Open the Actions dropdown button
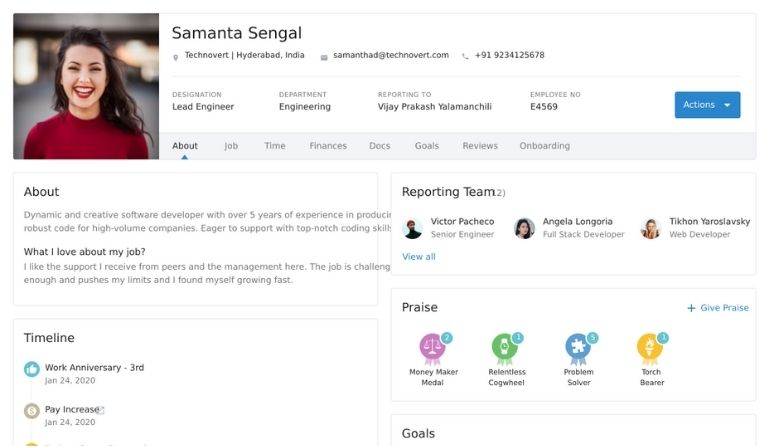769x446 pixels. (x=707, y=105)
